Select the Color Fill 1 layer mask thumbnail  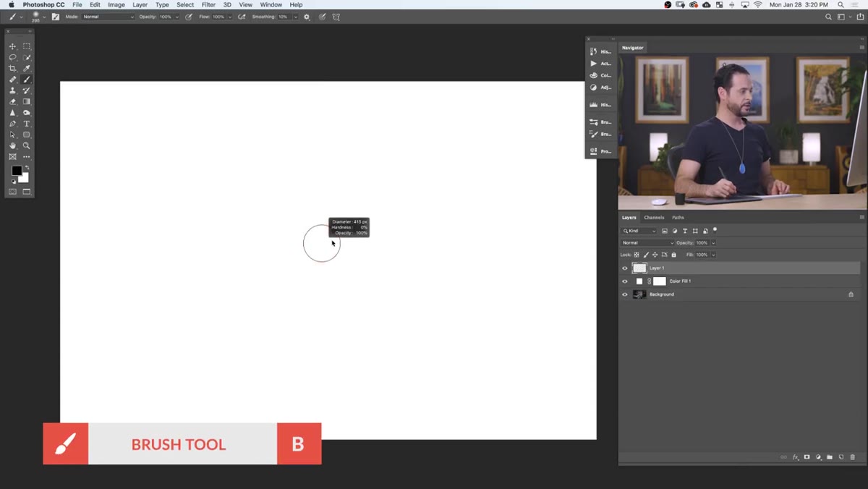tap(660, 281)
